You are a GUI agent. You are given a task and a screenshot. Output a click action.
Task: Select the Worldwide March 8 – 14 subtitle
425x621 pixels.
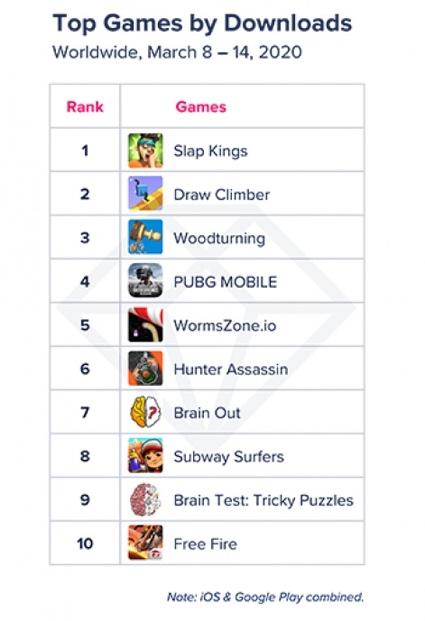pyautogui.click(x=177, y=52)
